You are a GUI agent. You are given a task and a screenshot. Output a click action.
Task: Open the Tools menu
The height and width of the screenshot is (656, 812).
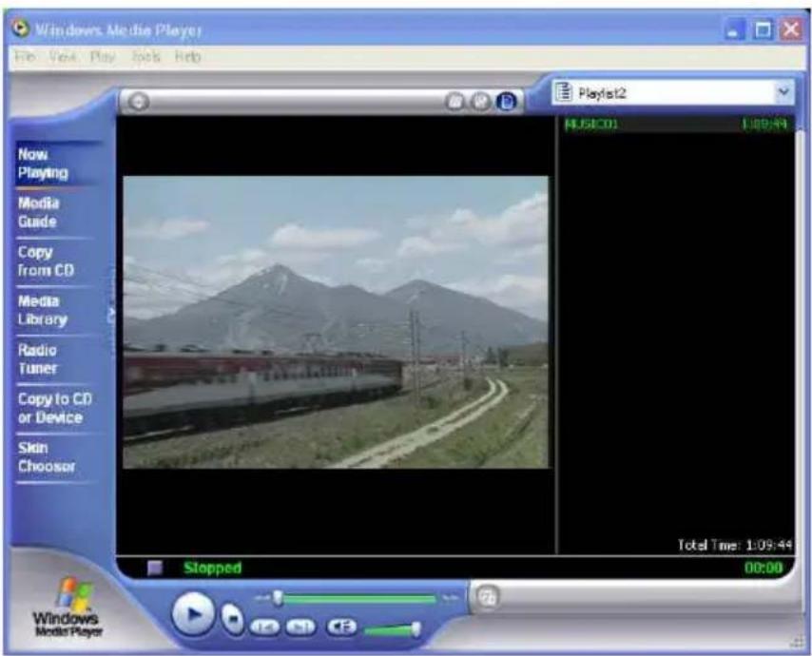coord(145,56)
